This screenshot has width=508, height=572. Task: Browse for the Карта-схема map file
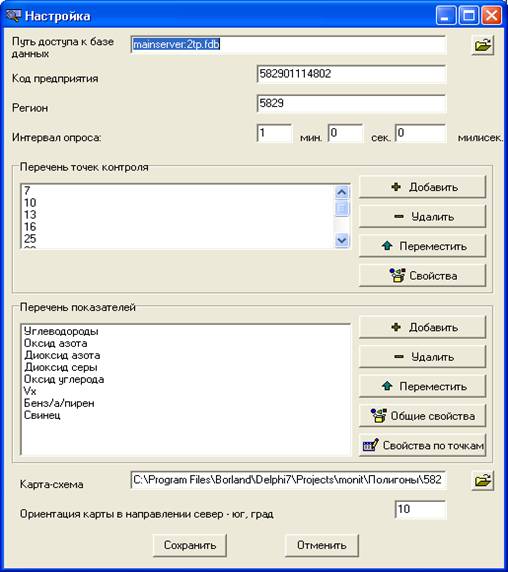pyautogui.click(x=482, y=480)
